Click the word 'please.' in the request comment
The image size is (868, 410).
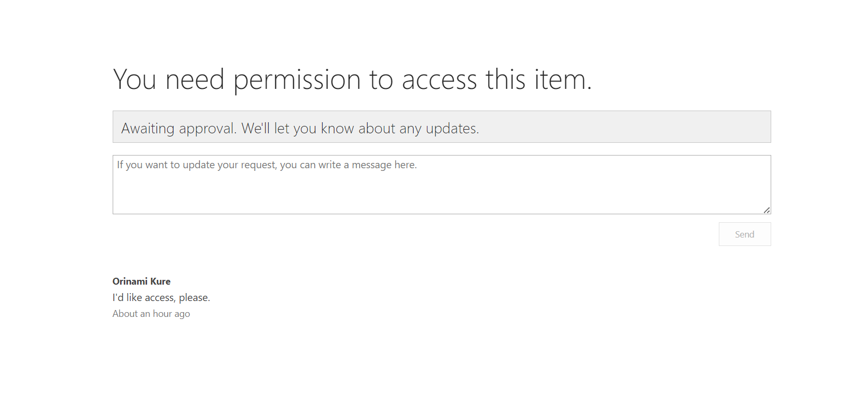[194, 298]
